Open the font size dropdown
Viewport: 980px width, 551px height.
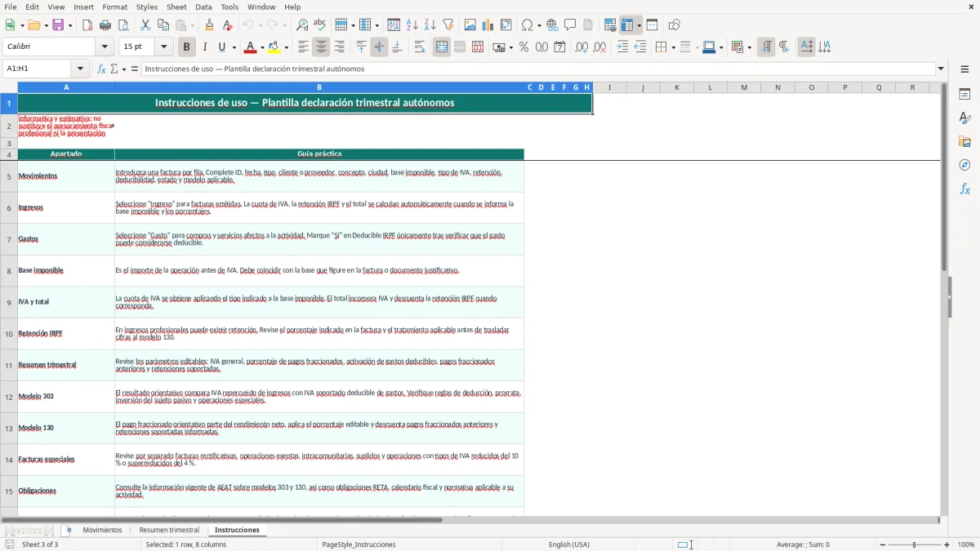163,47
